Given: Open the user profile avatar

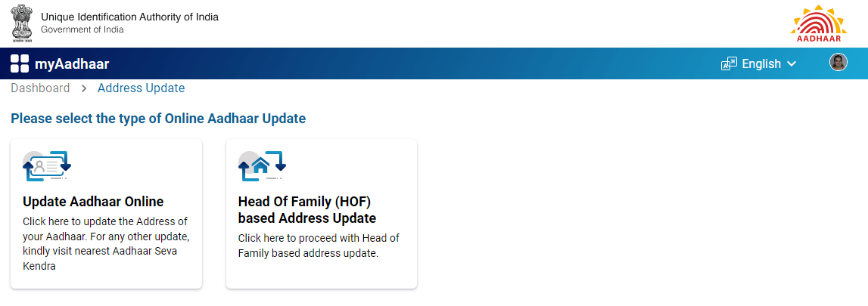Looking at the screenshot, I should (x=838, y=63).
